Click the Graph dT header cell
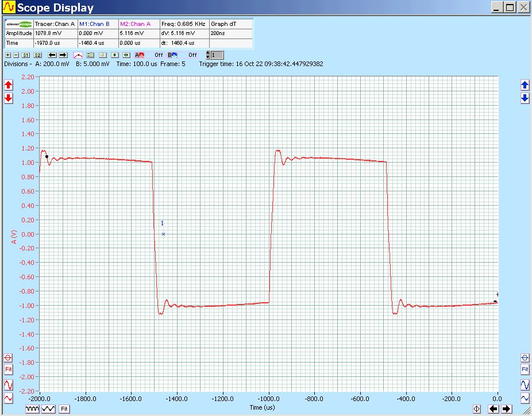Screen dimensions: 532x416 pyautogui.click(x=231, y=24)
